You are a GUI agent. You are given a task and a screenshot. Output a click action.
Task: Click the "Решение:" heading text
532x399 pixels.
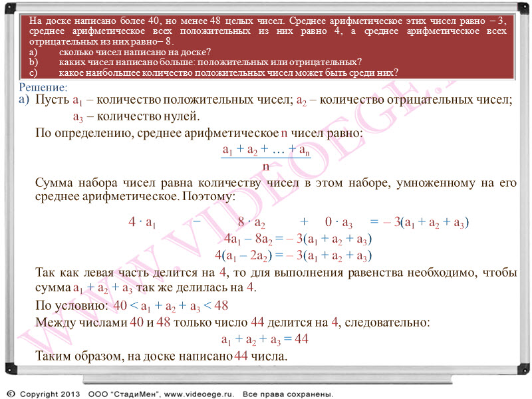tap(43, 88)
